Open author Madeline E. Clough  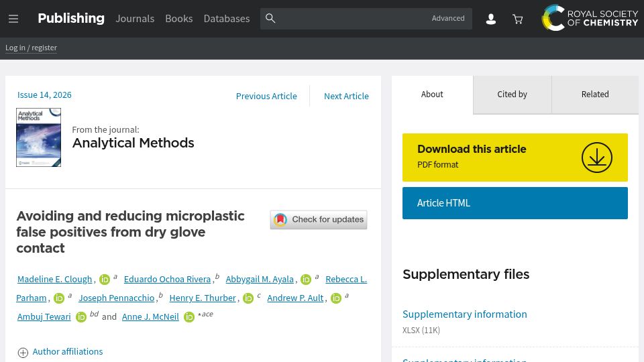[x=54, y=279]
